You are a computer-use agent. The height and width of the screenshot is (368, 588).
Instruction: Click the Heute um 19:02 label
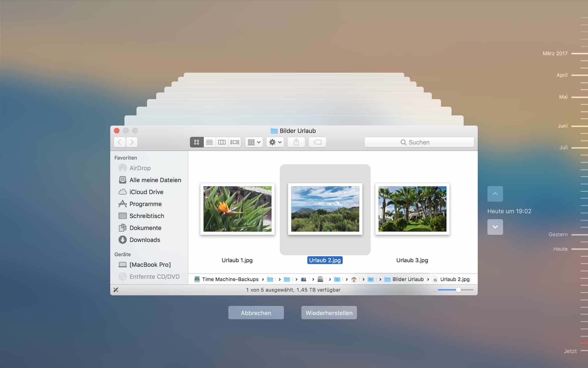(509, 211)
